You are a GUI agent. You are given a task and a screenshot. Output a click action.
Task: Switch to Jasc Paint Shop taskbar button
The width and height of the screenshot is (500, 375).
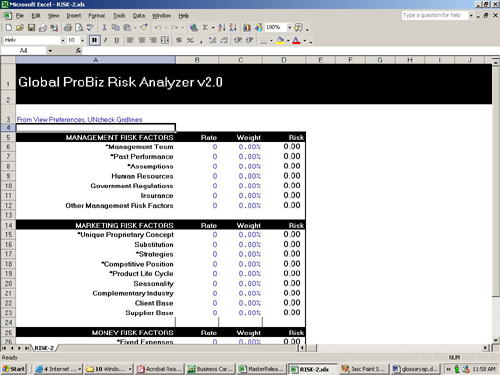pyautogui.click(x=364, y=369)
